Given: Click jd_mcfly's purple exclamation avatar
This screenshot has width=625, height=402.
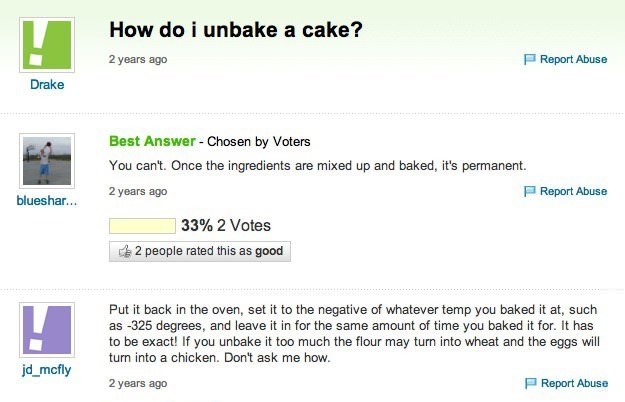Looking at the screenshot, I should [46, 330].
